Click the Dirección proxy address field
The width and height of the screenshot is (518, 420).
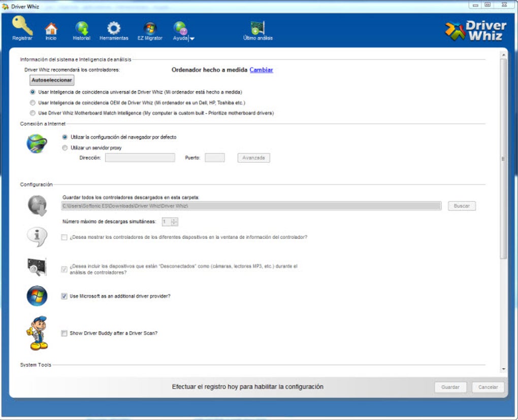click(140, 158)
